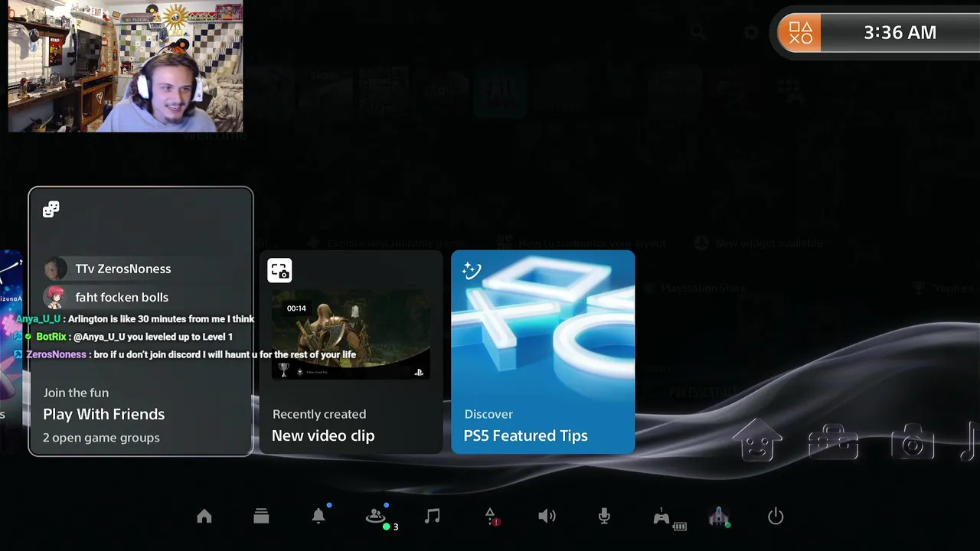Screen dimensions: 980x551
Task: Click Anya_U_U chat message about Arlington
Action: click(136, 319)
